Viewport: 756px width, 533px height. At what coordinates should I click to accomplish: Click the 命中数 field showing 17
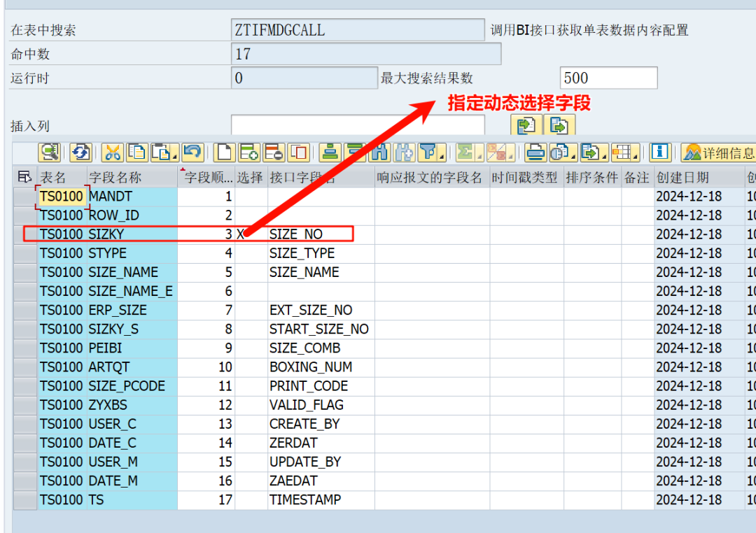[366, 53]
